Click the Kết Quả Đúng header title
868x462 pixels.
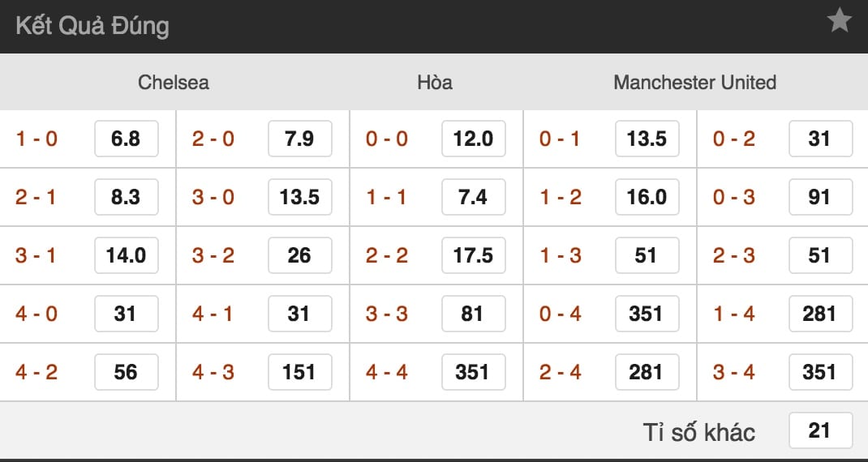pos(92,26)
